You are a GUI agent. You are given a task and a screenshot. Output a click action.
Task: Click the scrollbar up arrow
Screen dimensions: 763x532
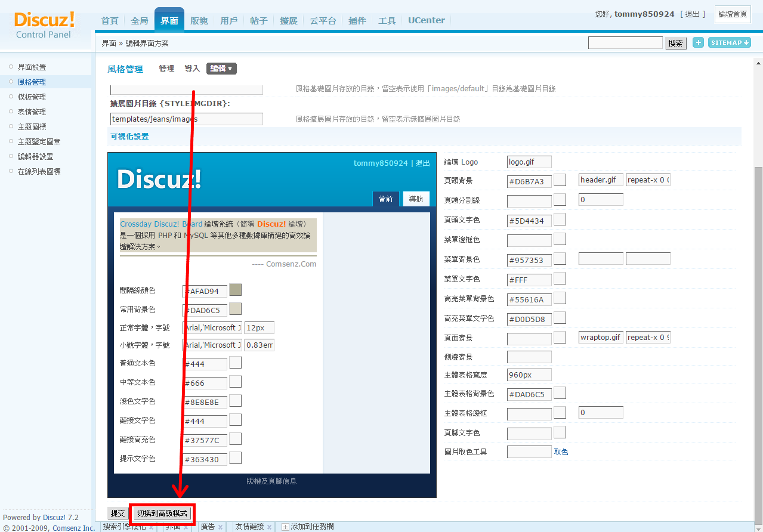[758, 63]
